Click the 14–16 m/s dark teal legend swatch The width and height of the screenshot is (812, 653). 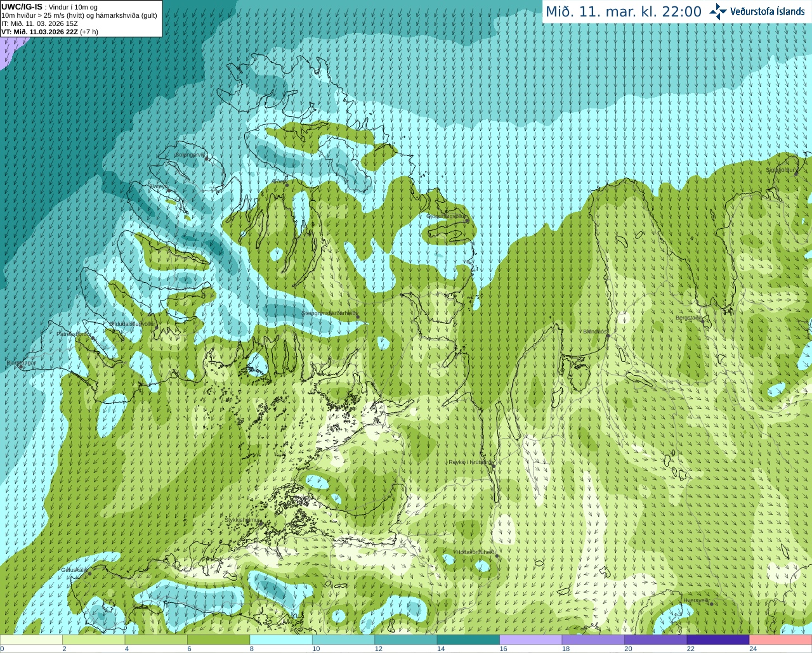click(468, 640)
